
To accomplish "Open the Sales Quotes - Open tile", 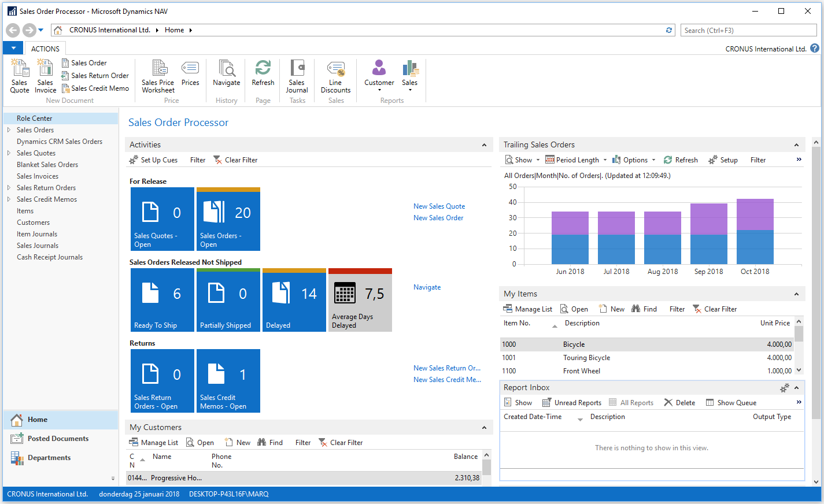I will coord(162,219).
